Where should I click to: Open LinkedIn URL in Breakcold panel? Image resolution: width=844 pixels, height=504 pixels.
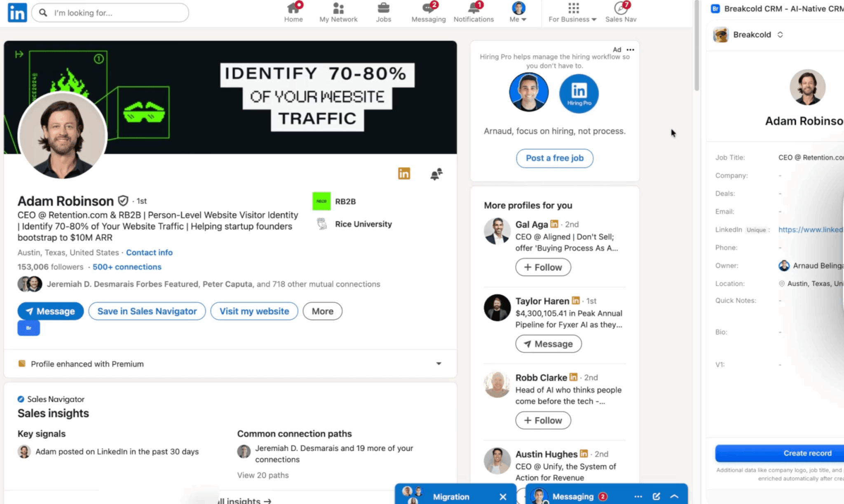[811, 230]
